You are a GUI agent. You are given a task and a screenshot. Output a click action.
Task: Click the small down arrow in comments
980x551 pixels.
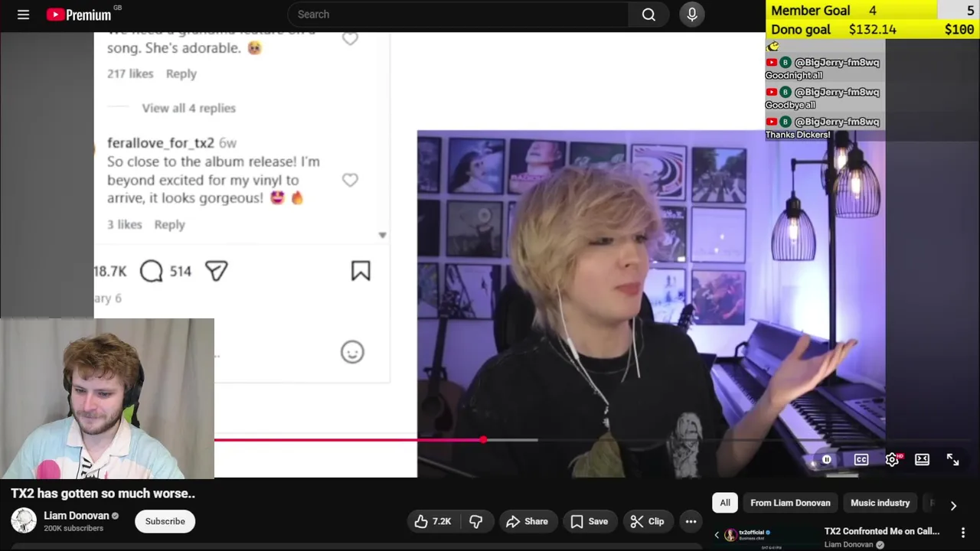pos(382,235)
